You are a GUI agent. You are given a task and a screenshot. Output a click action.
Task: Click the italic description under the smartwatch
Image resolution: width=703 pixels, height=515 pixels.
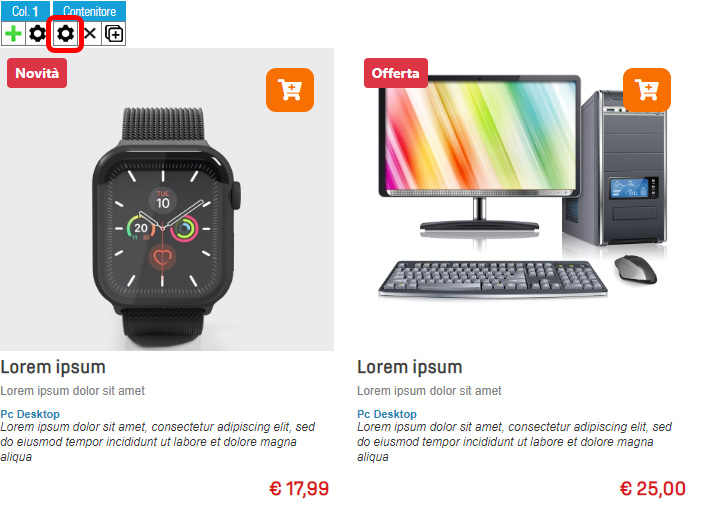158,442
